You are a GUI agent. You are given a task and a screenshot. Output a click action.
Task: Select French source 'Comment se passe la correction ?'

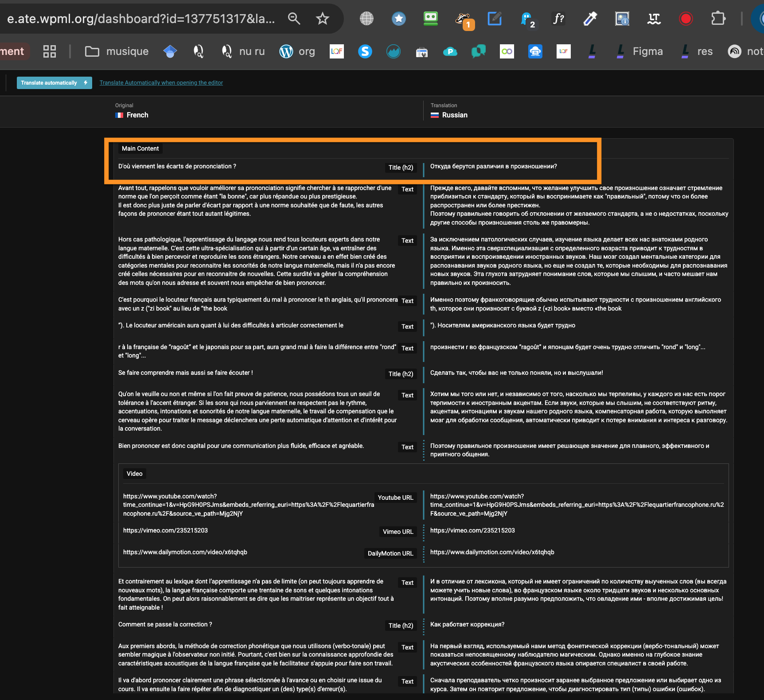click(165, 625)
